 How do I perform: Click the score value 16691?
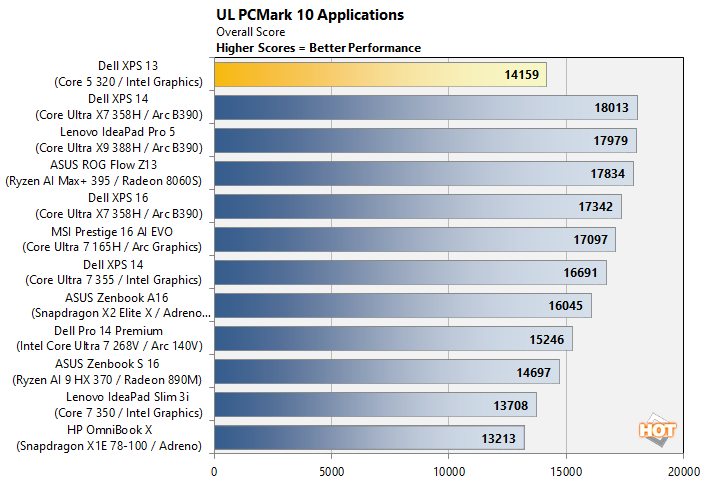580,273
